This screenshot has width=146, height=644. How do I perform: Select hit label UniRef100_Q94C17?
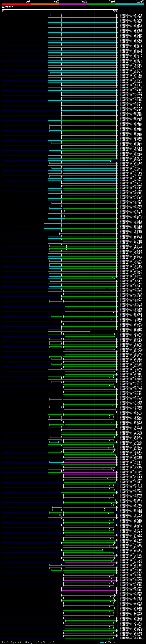click(x=131, y=218)
